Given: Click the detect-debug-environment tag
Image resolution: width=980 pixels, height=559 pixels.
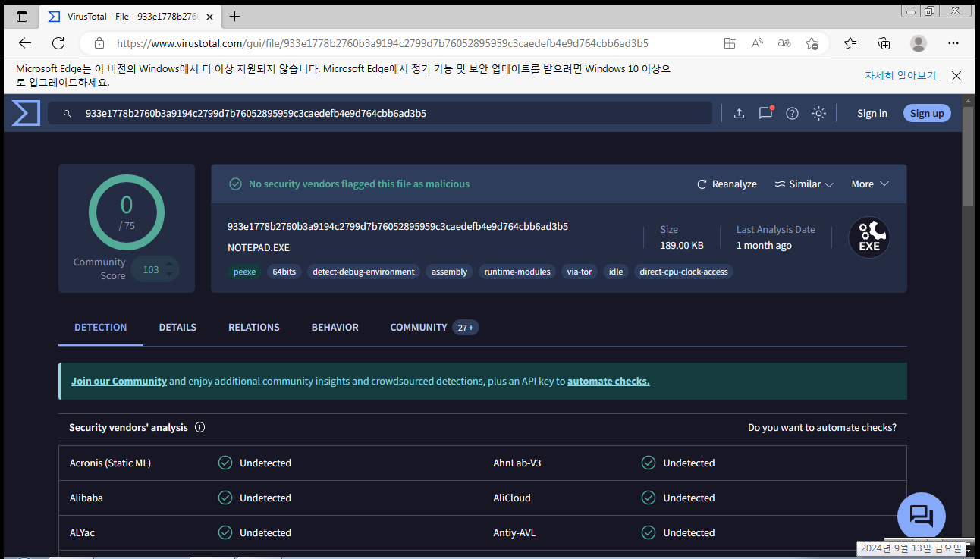Looking at the screenshot, I should 363,272.
